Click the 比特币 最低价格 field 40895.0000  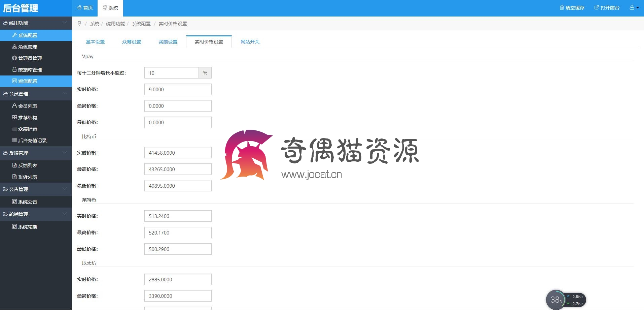[x=178, y=186]
